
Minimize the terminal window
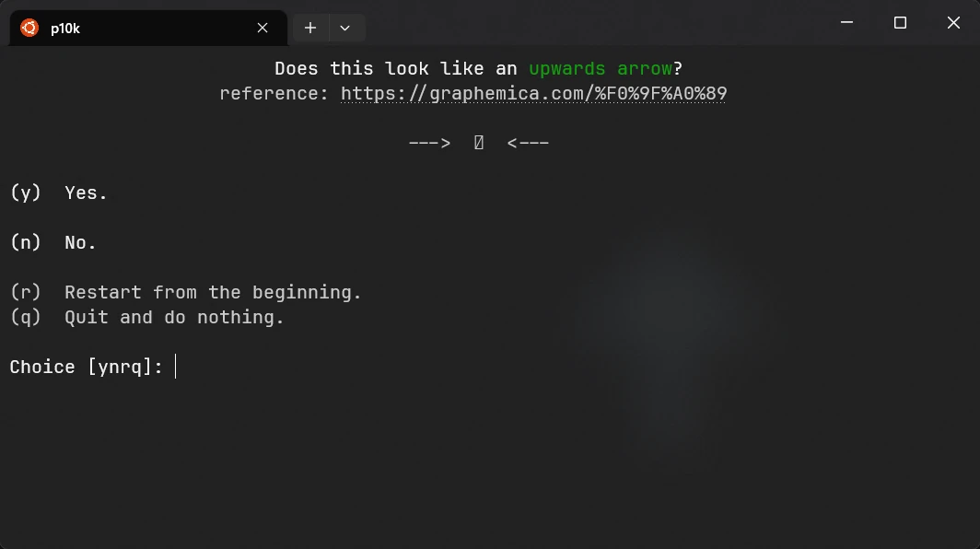[847, 22]
